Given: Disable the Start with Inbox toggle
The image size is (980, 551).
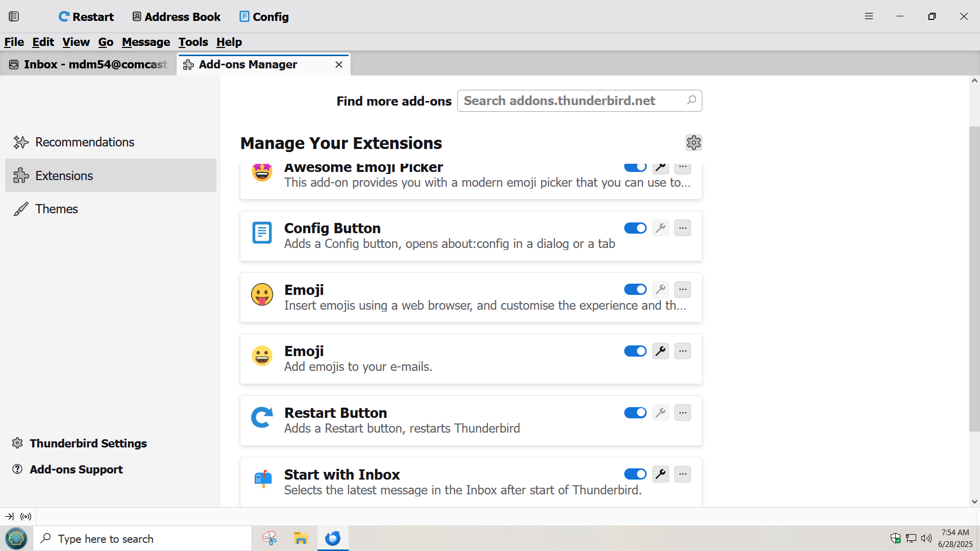Looking at the screenshot, I should pos(635,474).
